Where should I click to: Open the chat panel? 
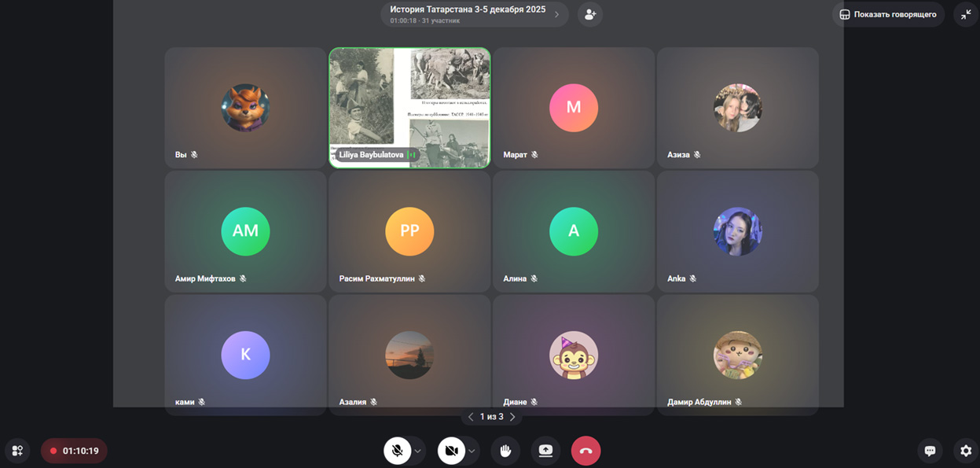[930, 451]
